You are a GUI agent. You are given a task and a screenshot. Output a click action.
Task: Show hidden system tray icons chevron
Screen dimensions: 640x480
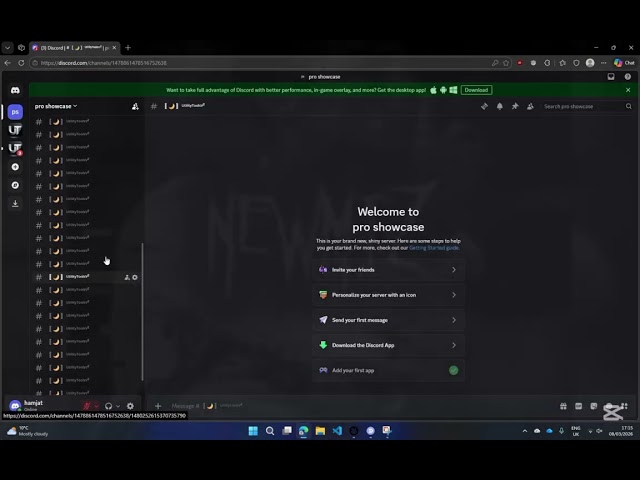click(x=524, y=431)
